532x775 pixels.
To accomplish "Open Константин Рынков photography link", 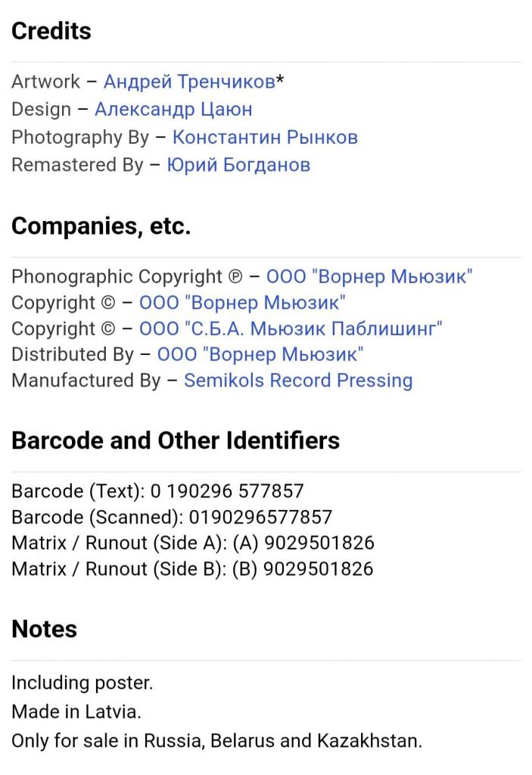I will (x=265, y=137).
